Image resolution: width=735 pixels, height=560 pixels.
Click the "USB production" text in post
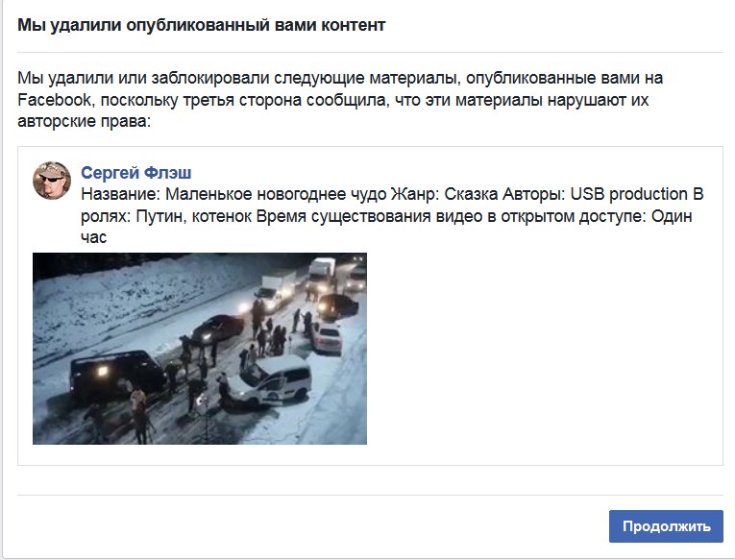pos(628,194)
